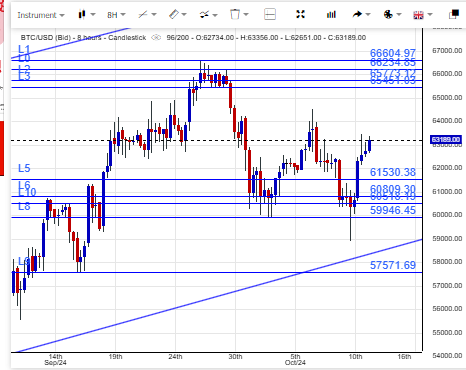
Task: Click the 60000.00 price axis label
Action: point(447,215)
